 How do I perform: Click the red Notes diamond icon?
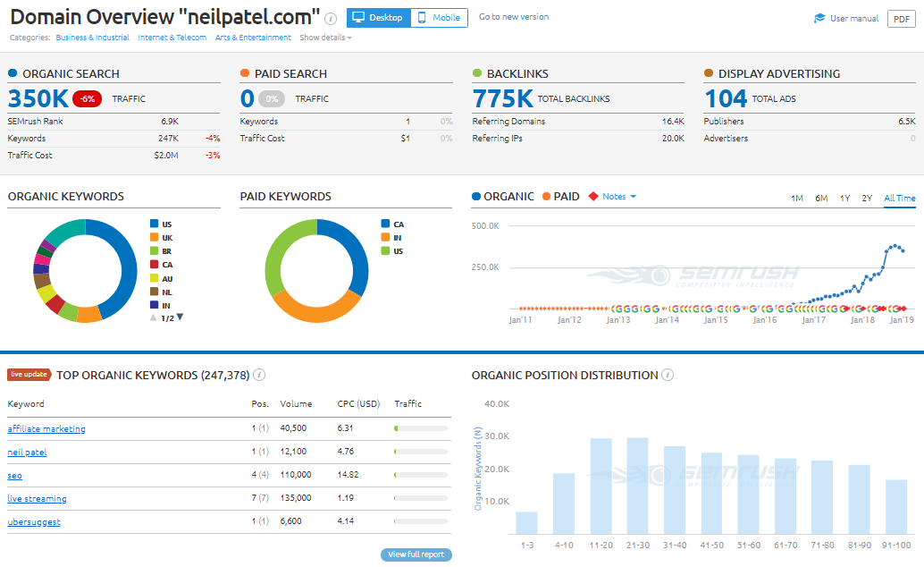593,197
